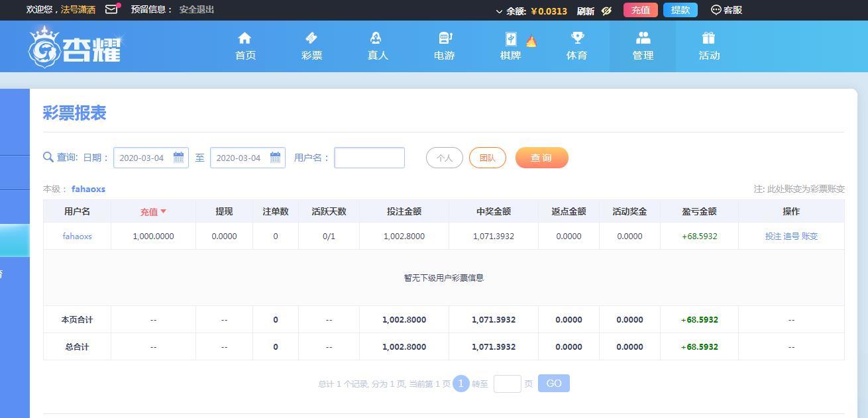Open the start date calendar picker
Screen dimensions: 868x418
pos(178,158)
